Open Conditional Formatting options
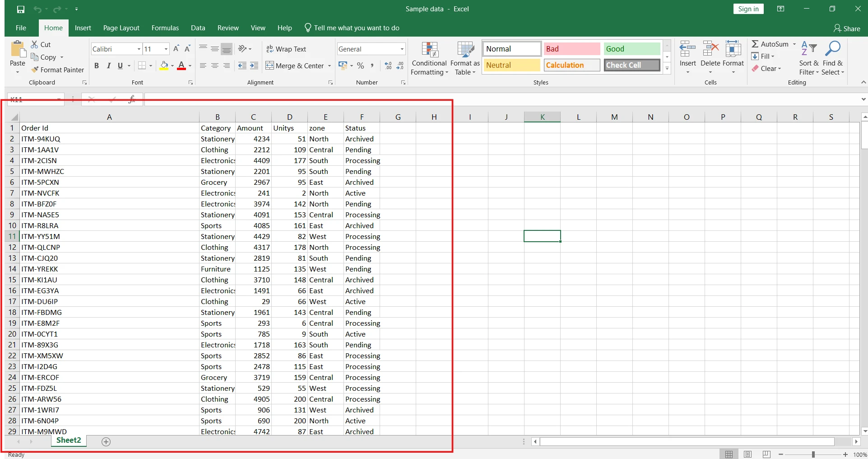 428,58
